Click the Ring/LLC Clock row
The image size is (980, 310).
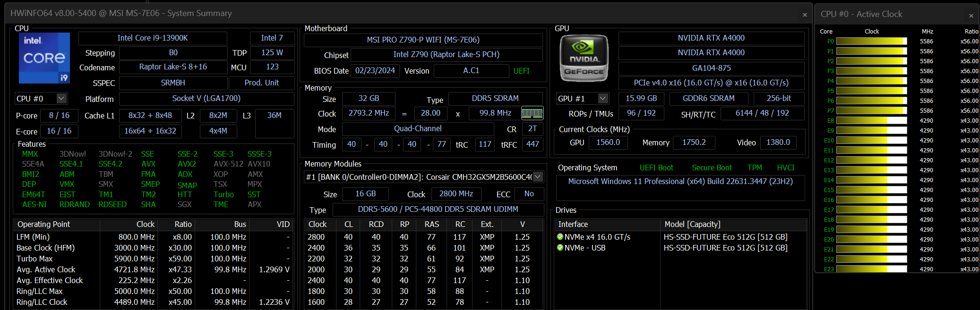tap(153, 302)
